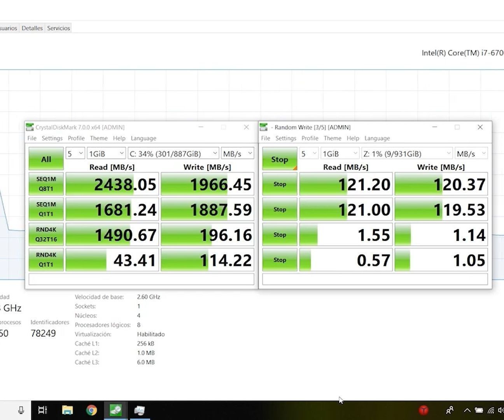Open the Theme menu in CrystalDiskMark
The width and height of the screenshot is (504, 420).
point(99,138)
